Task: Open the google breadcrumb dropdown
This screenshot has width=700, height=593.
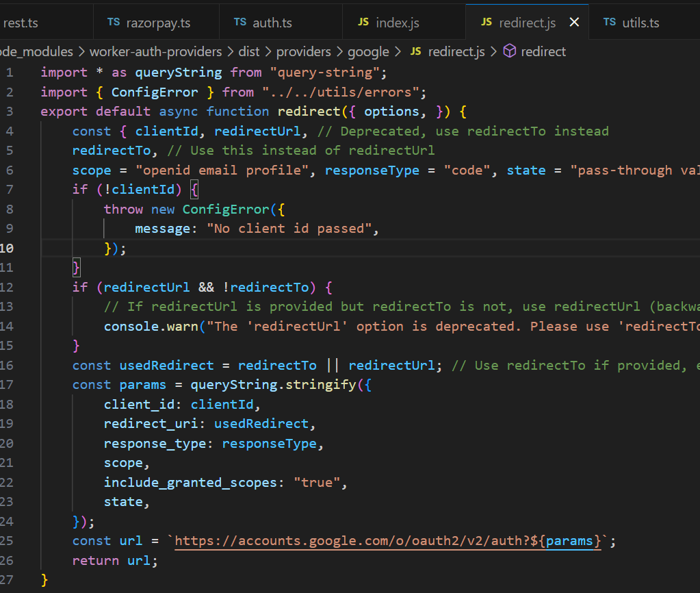Action: tap(369, 51)
